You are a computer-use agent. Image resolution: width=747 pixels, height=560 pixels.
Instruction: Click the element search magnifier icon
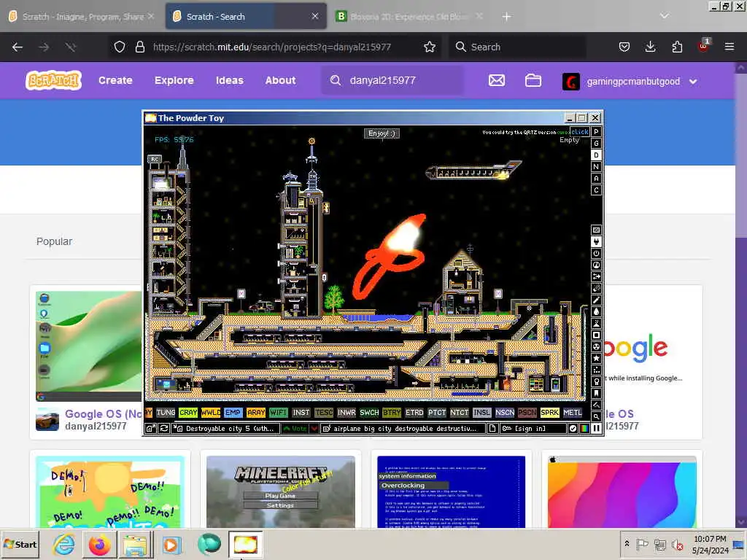[596, 416]
